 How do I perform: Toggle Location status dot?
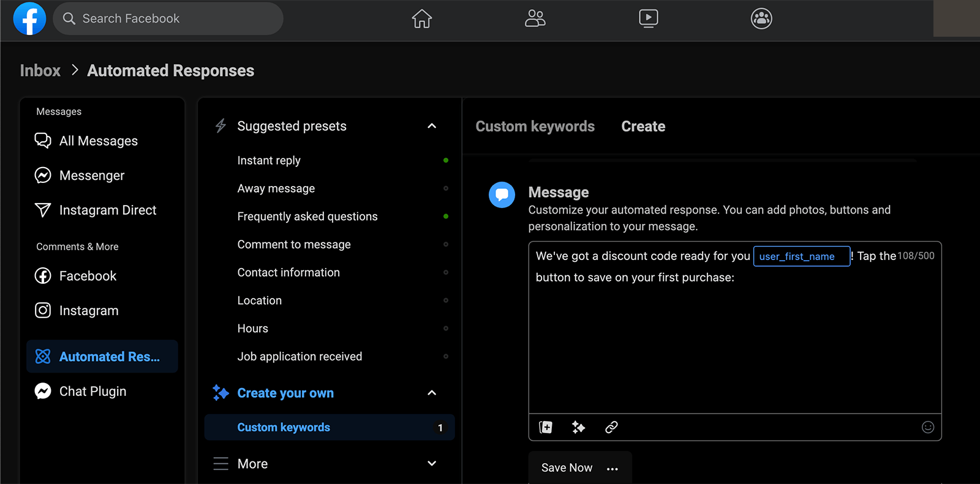[446, 300]
